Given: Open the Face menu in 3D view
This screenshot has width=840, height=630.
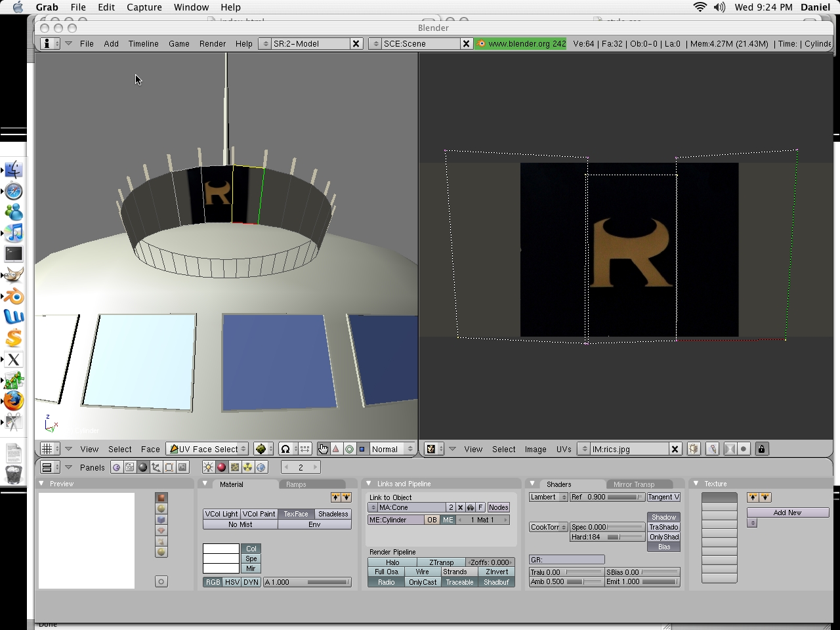Looking at the screenshot, I should pos(150,449).
